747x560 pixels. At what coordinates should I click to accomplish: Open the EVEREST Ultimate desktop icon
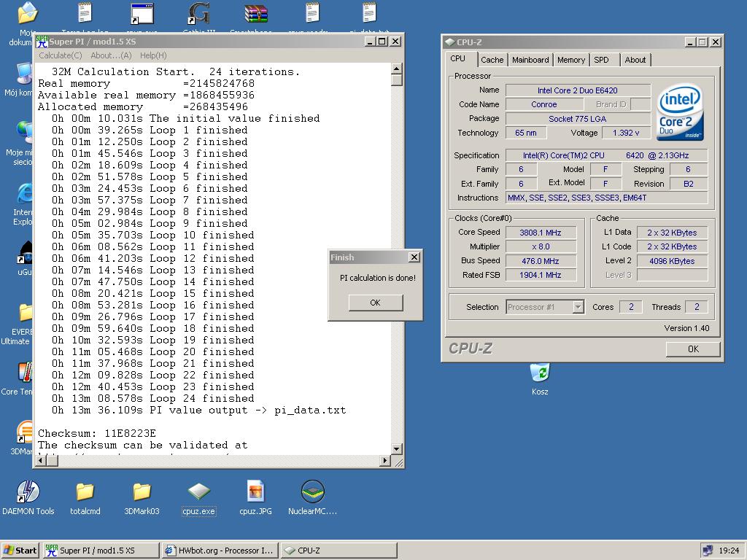coord(25,313)
